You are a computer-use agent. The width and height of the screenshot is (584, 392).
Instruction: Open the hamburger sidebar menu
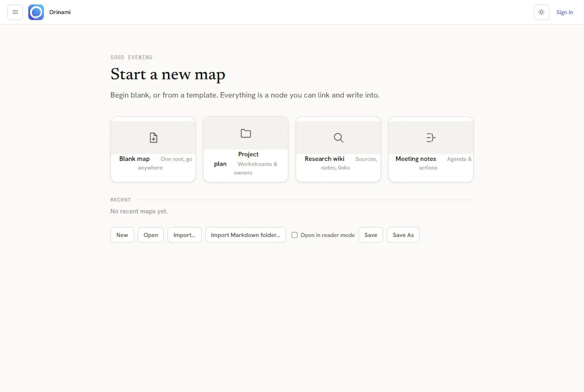tap(15, 12)
